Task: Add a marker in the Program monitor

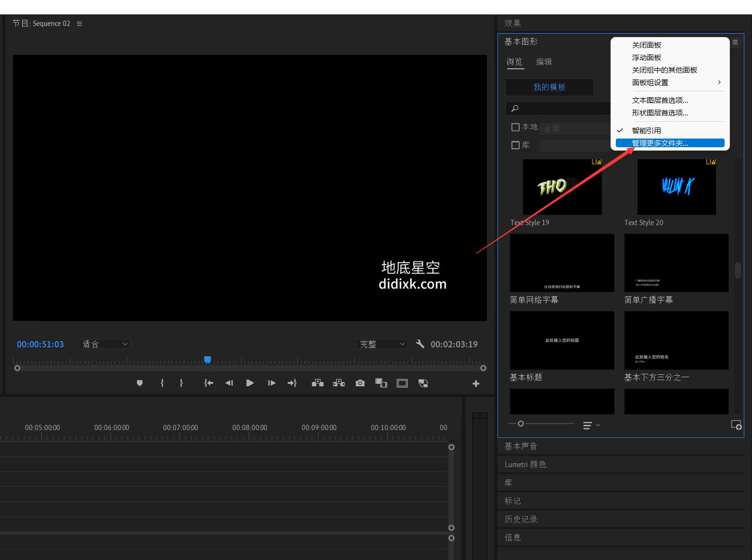Action: [140, 383]
